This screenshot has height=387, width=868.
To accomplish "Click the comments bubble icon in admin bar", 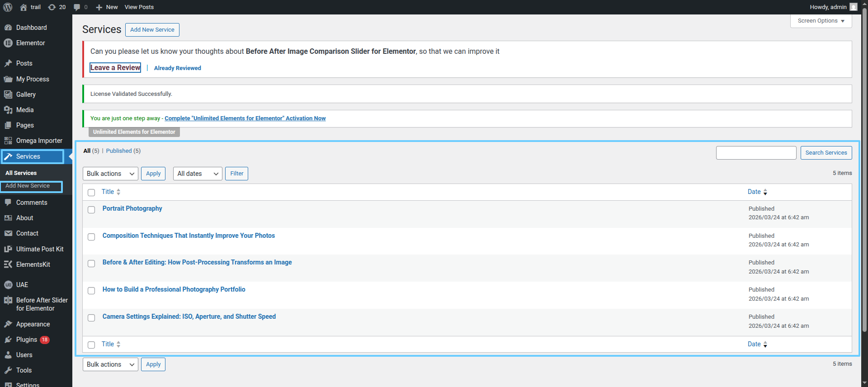I will (x=77, y=7).
